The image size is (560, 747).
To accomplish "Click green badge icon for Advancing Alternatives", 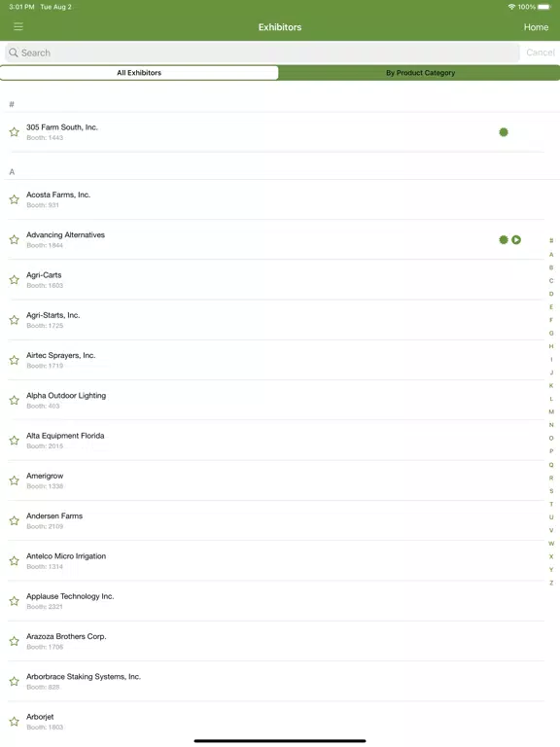I will pyautogui.click(x=504, y=239).
